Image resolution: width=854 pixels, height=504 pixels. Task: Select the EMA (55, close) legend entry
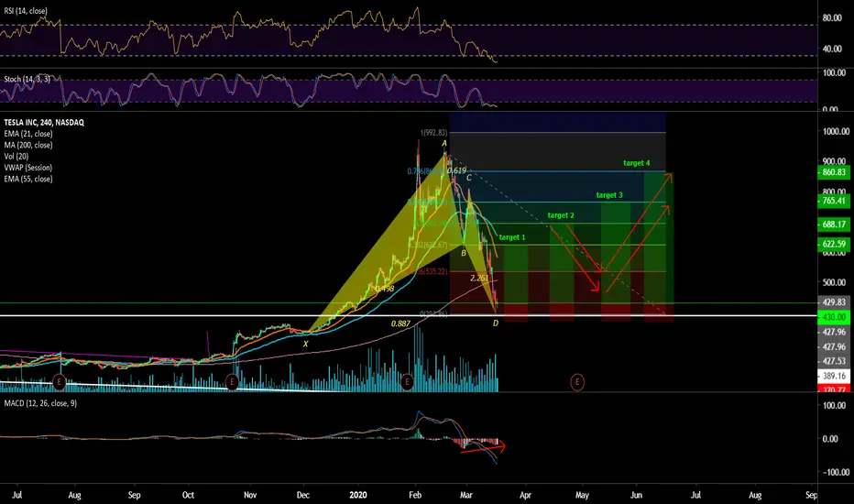pyautogui.click(x=28, y=179)
